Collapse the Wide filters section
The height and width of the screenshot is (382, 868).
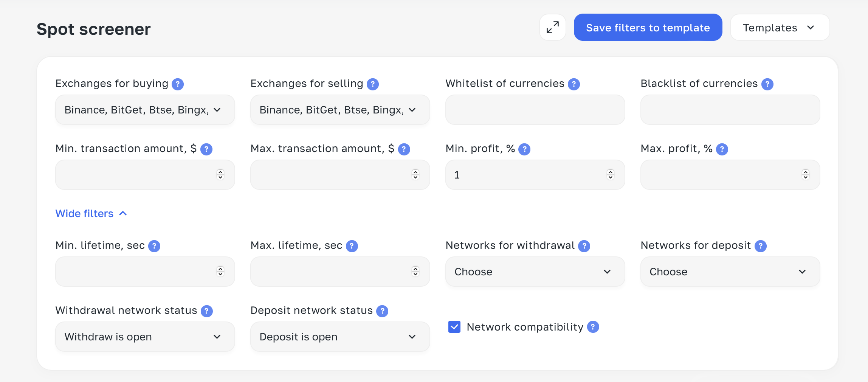pos(91,213)
